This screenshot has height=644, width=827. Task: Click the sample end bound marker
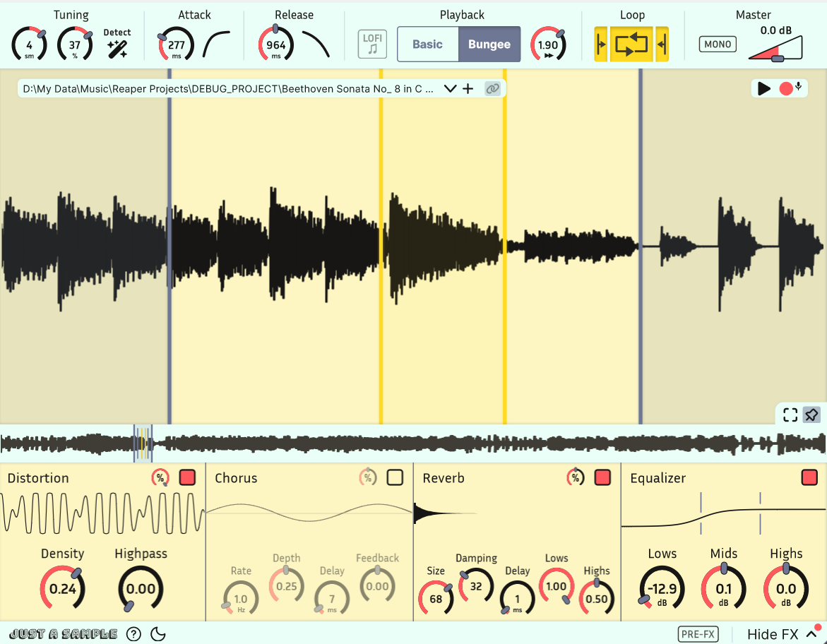coord(641,246)
